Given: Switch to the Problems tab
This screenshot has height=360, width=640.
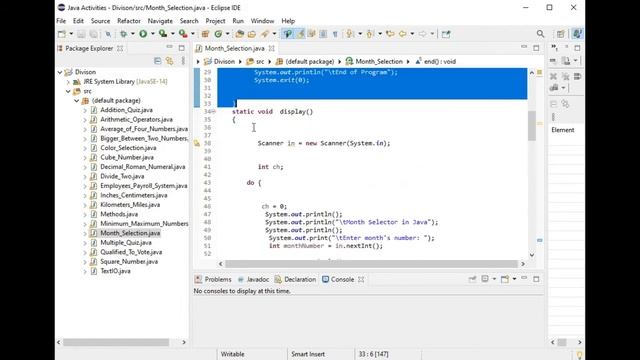Looking at the screenshot, I should coord(213,280).
